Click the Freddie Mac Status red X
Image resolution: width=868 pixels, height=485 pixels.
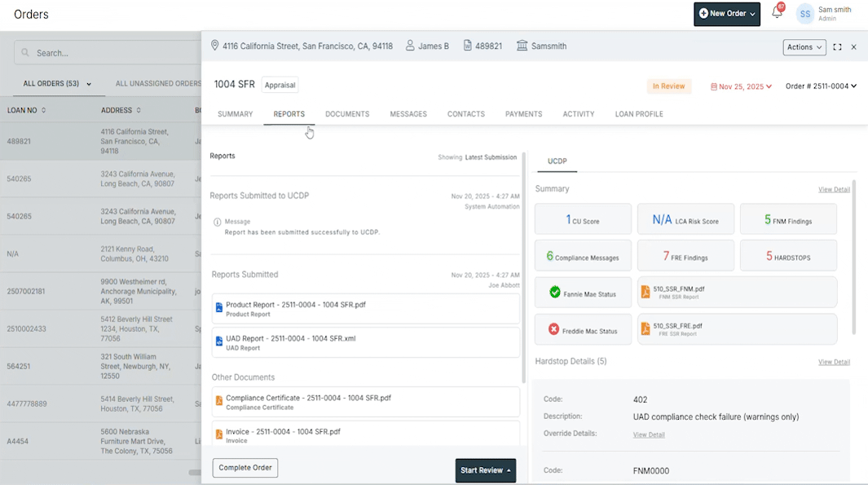point(555,329)
